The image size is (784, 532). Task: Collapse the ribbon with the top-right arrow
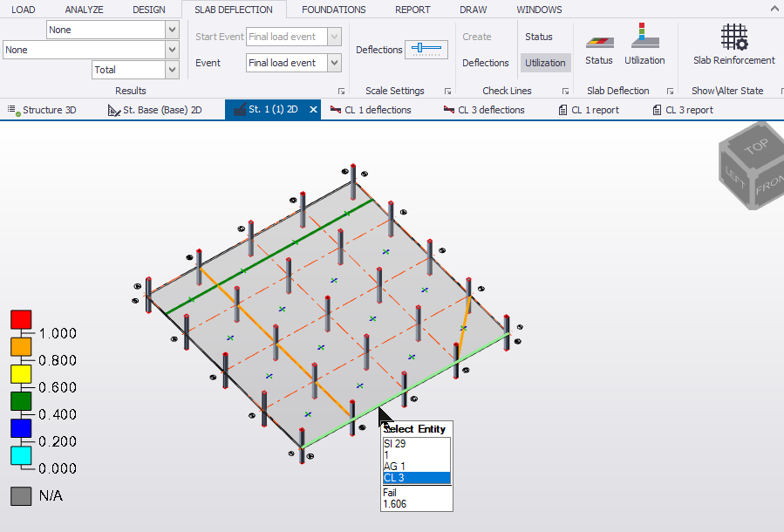tap(774, 8)
